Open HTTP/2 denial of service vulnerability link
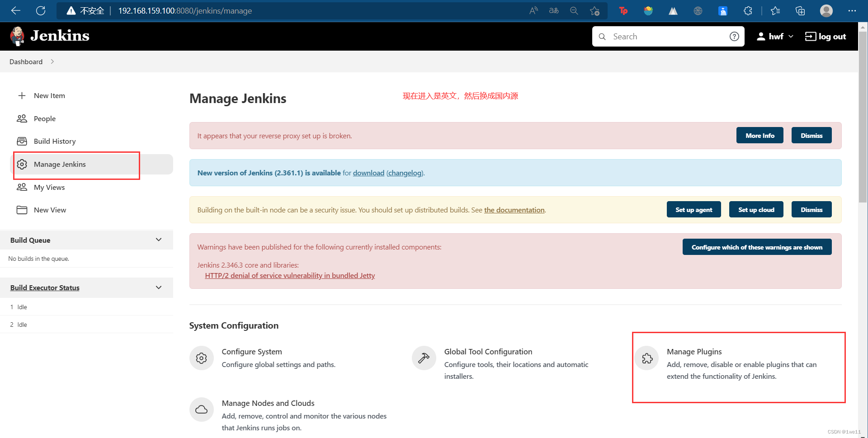The width and height of the screenshot is (868, 438). 290,276
